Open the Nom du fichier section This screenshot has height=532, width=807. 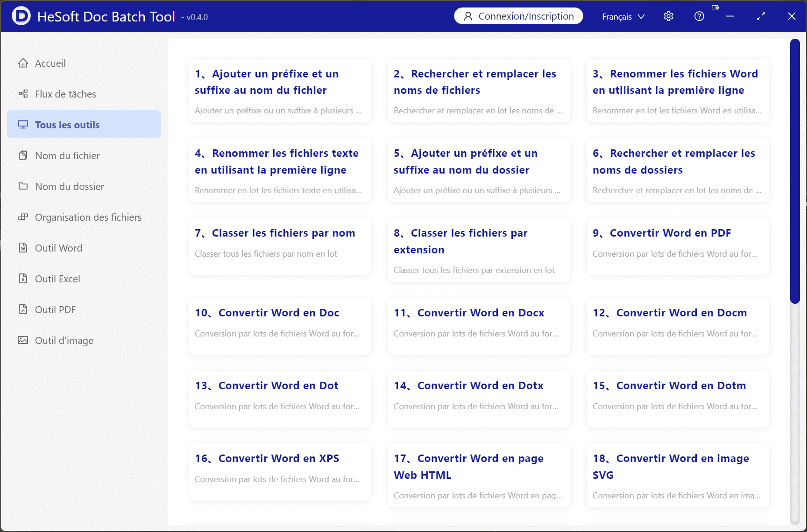click(x=67, y=155)
